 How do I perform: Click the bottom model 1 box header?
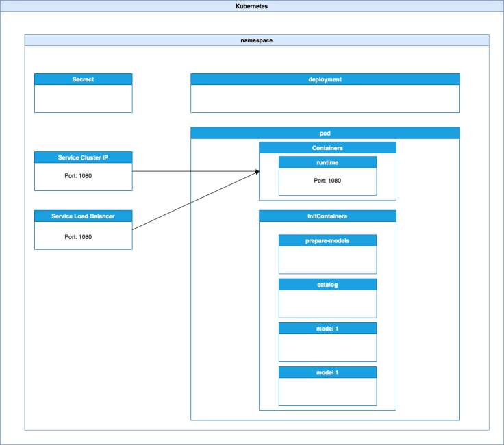tap(327, 372)
